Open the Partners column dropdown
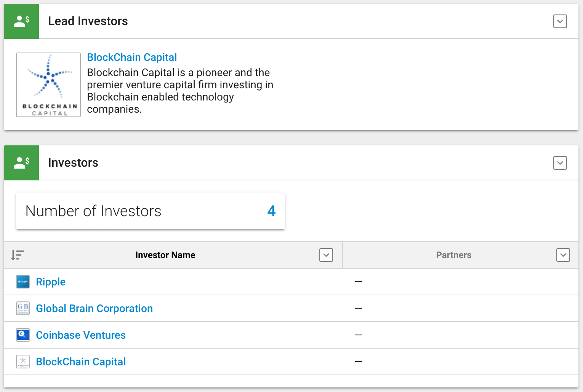Viewport: 583px width, 392px height. [563, 255]
